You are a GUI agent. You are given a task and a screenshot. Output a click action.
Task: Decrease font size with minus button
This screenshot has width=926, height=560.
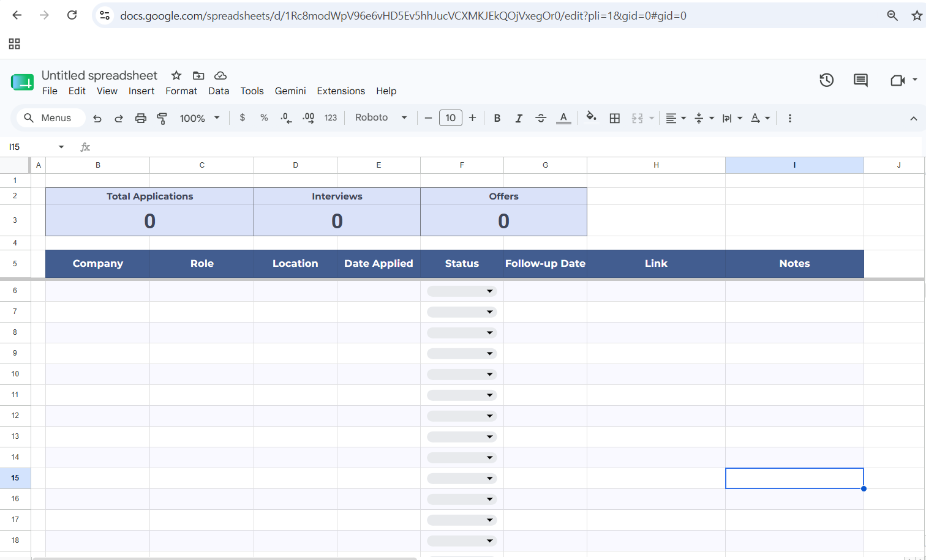click(x=428, y=118)
